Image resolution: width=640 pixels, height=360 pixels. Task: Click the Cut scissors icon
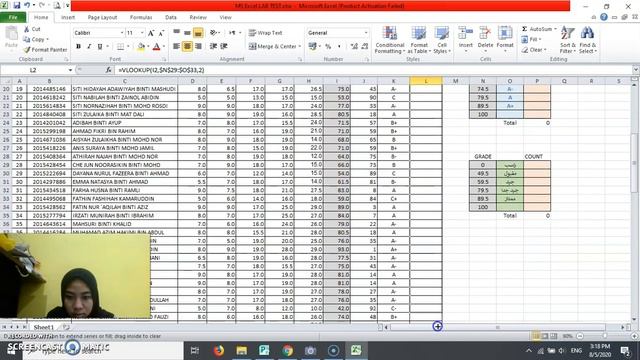tap(27, 29)
